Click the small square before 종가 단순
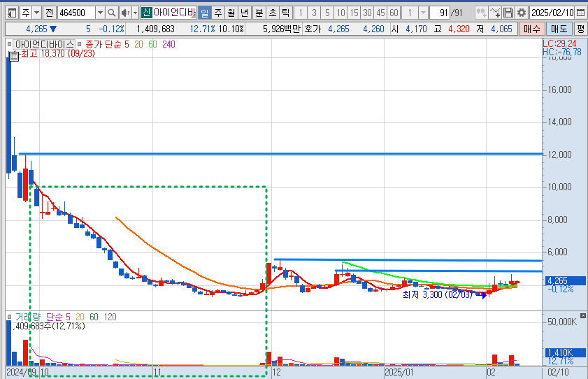This screenshot has width=588, height=379. 80,44
